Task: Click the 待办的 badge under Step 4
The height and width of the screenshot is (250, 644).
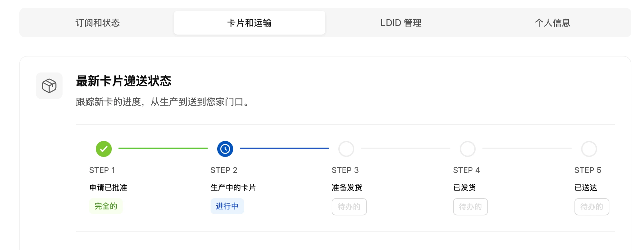Action: point(470,207)
